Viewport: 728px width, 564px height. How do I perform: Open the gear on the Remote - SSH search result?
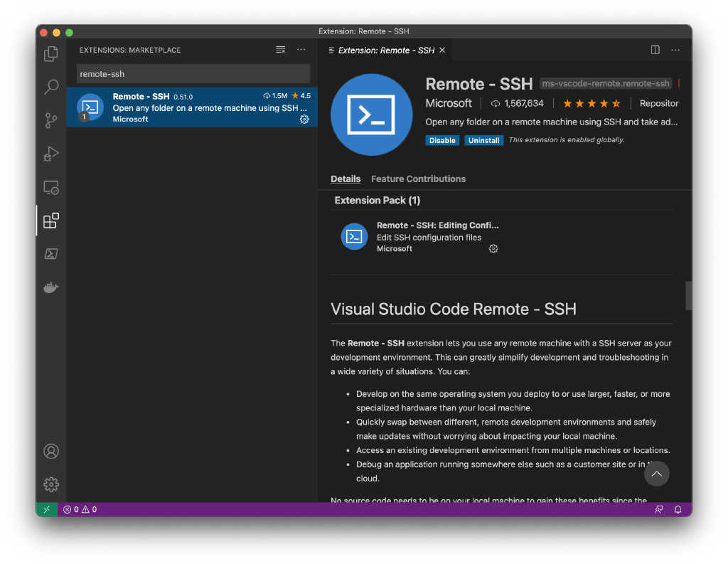tap(304, 119)
